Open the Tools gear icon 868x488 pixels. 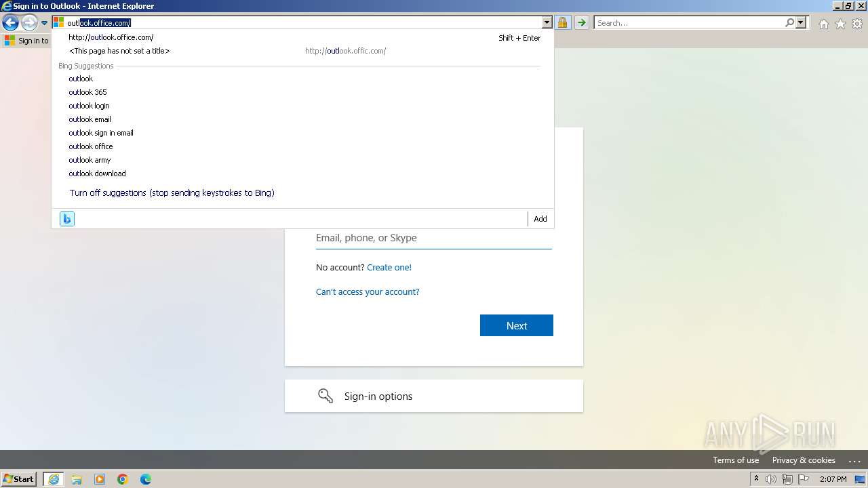tap(857, 24)
